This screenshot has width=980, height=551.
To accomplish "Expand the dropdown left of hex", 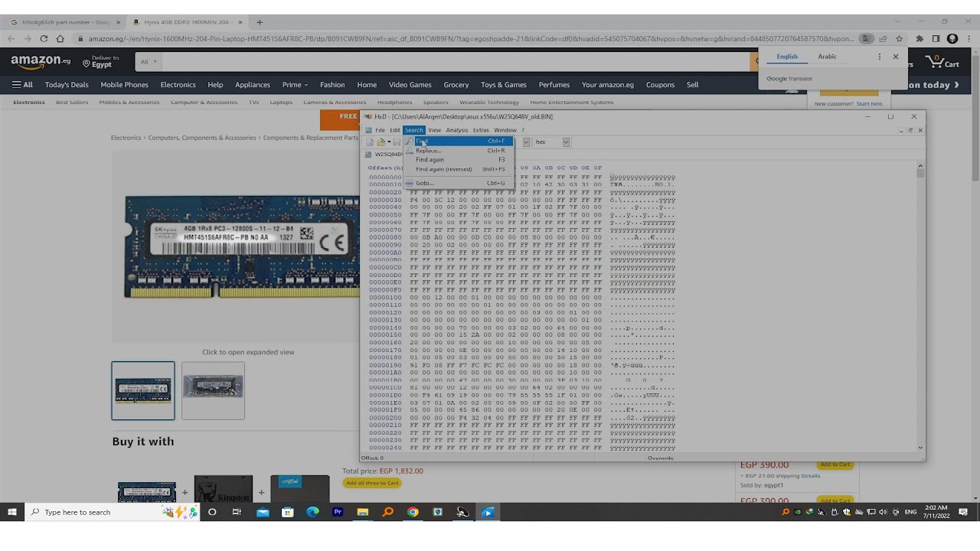I will [527, 142].
